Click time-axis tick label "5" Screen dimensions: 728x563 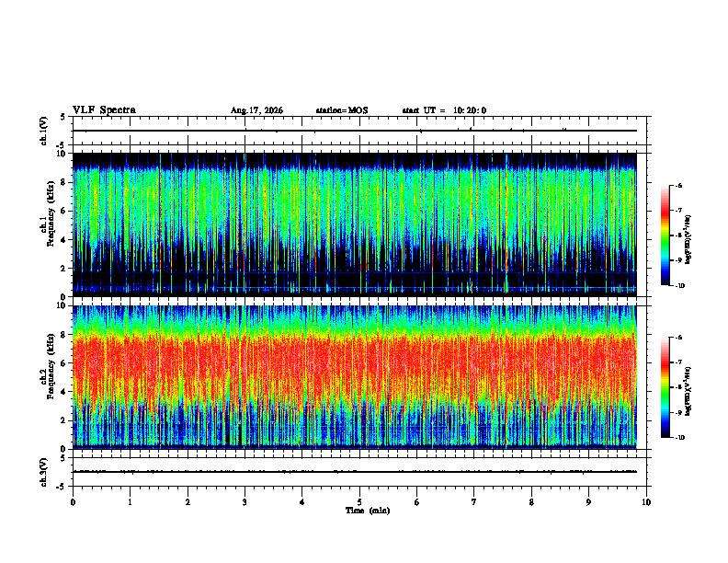(x=359, y=502)
